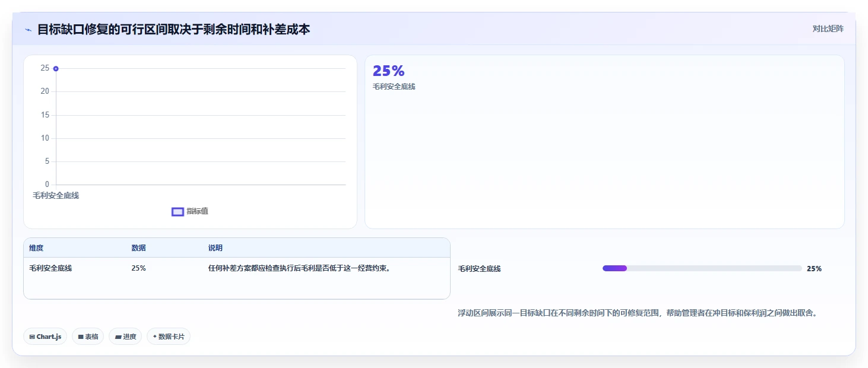Click the 维度 column header
This screenshot has width=868, height=368.
coord(36,248)
